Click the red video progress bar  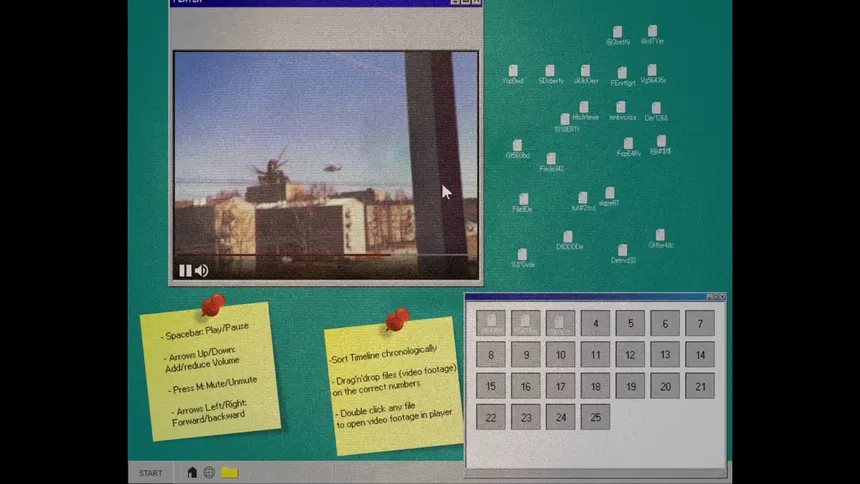click(300, 256)
